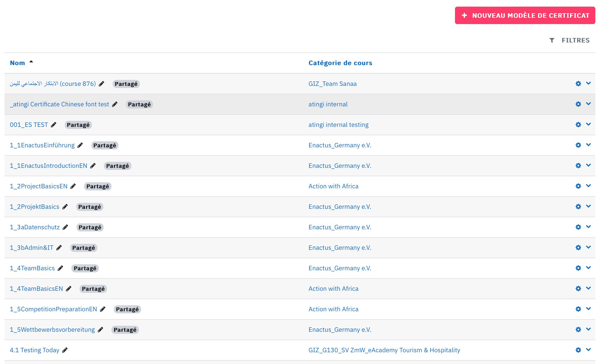Click edit pencil beside 1_1EnactusEinführung
The image size is (602, 364).
(80, 145)
